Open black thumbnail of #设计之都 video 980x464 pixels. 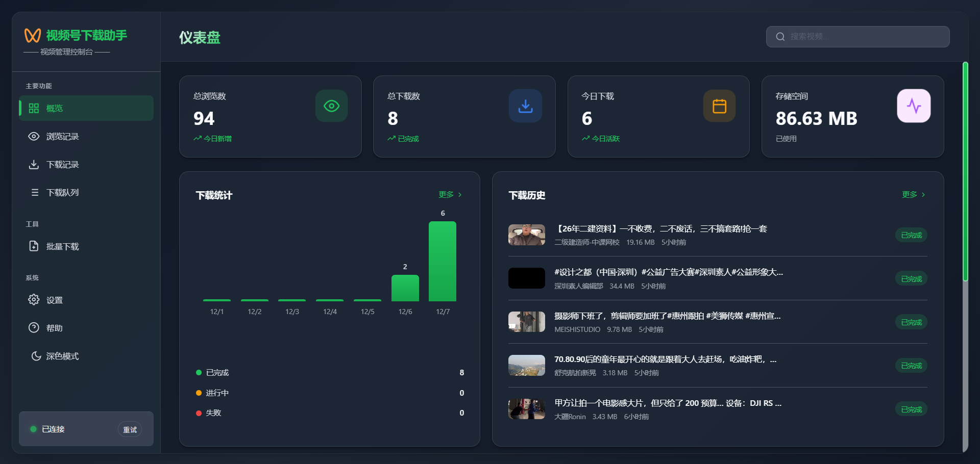[527, 278]
